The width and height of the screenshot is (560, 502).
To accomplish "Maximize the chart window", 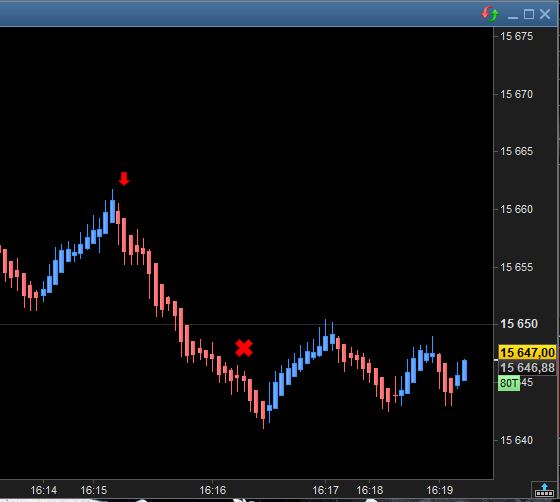I will click(x=529, y=14).
